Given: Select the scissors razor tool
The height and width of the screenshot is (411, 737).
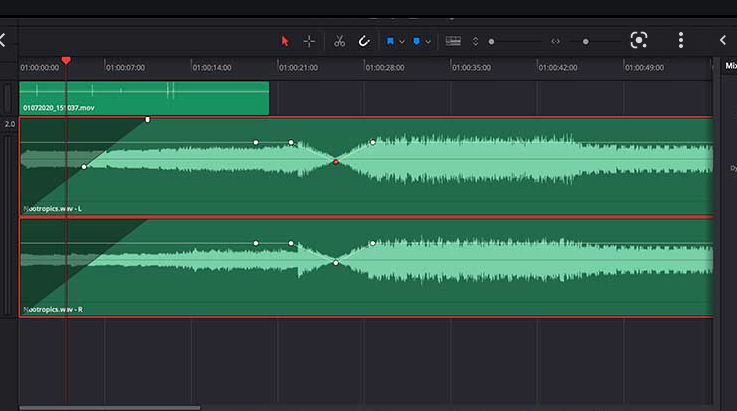Looking at the screenshot, I should coord(339,41).
